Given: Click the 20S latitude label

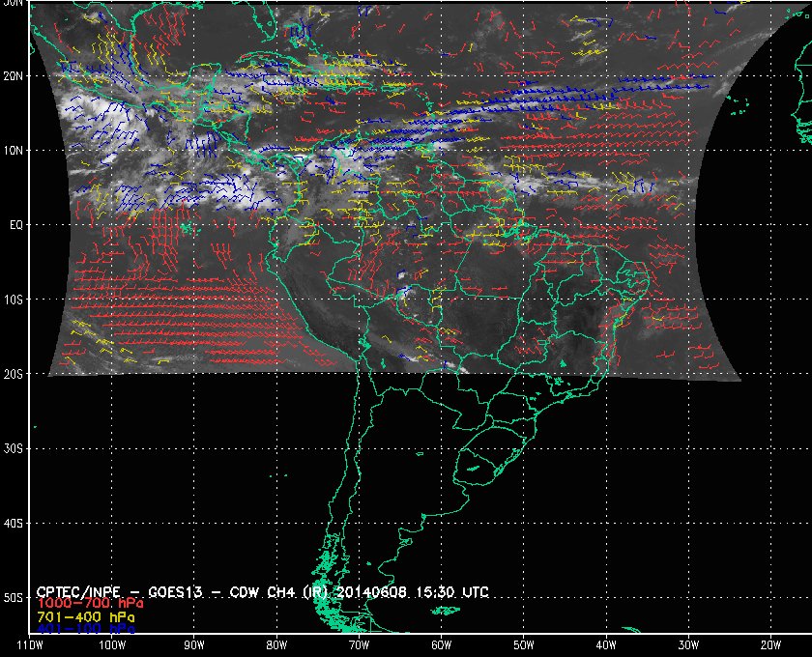Looking at the screenshot, I should tap(13, 374).
